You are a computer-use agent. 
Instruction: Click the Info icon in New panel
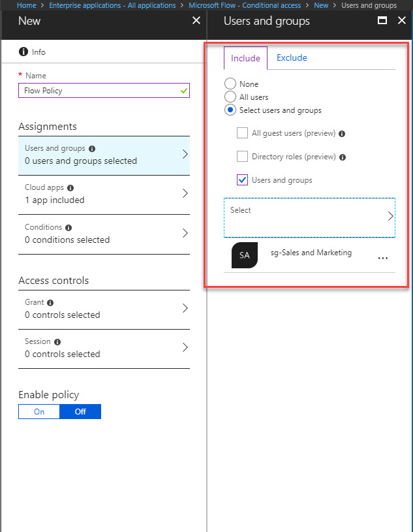tap(23, 52)
